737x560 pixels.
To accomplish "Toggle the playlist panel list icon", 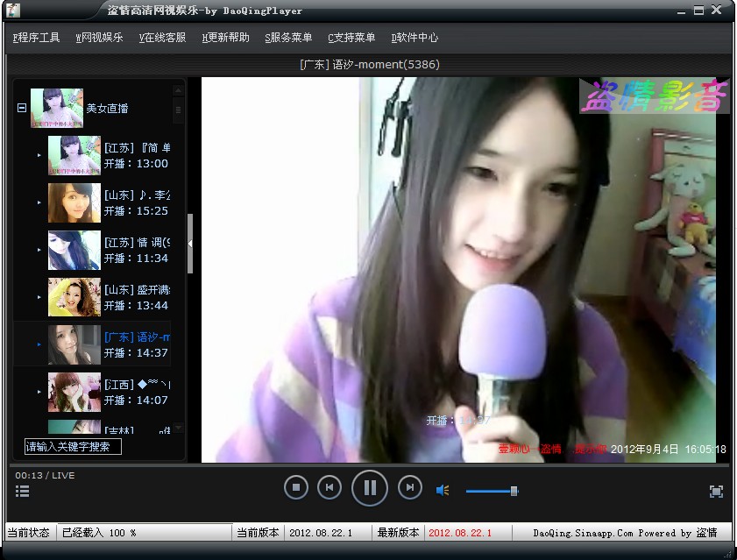I will point(23,492).
